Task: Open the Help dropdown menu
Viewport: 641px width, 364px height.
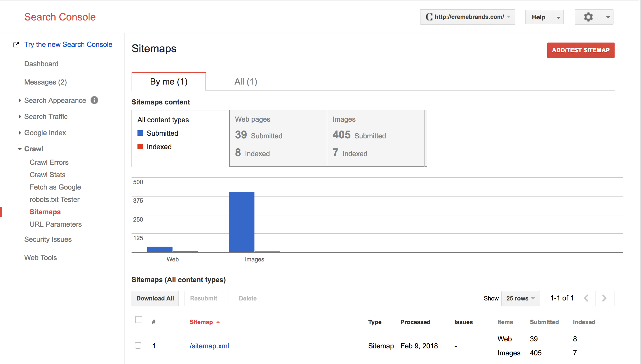Action: 544,17
